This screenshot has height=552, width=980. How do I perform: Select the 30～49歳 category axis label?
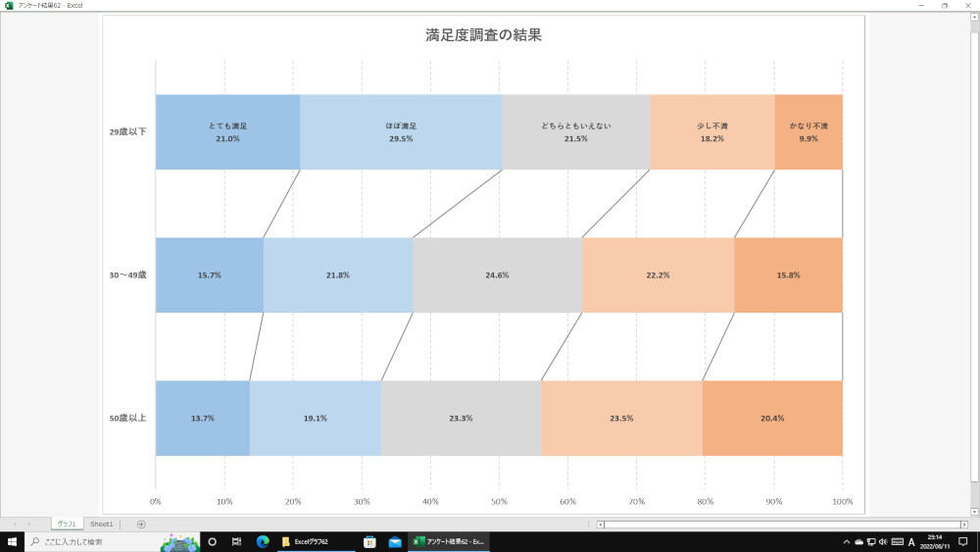(x=128, y=276)
